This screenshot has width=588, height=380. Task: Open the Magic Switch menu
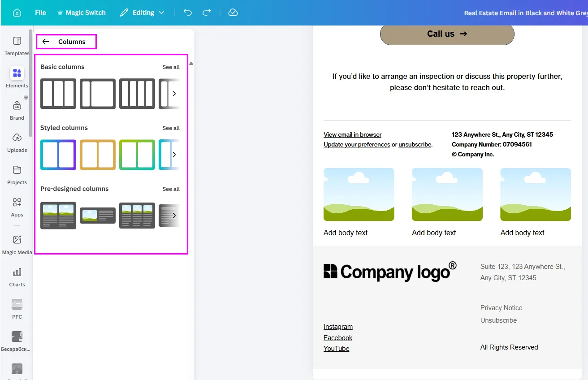coord(82,13)
